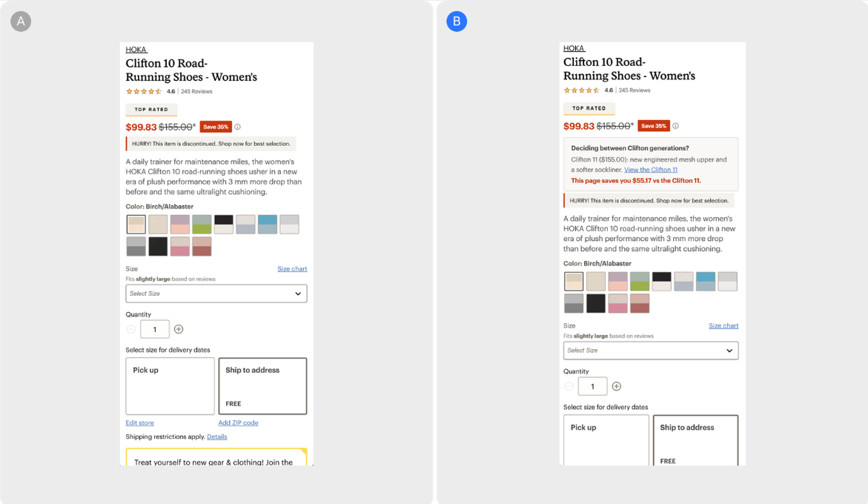Select the black and cream swatch in panel B
The height and width of the screenshot is (504, 868).
(x=661, y=281)
